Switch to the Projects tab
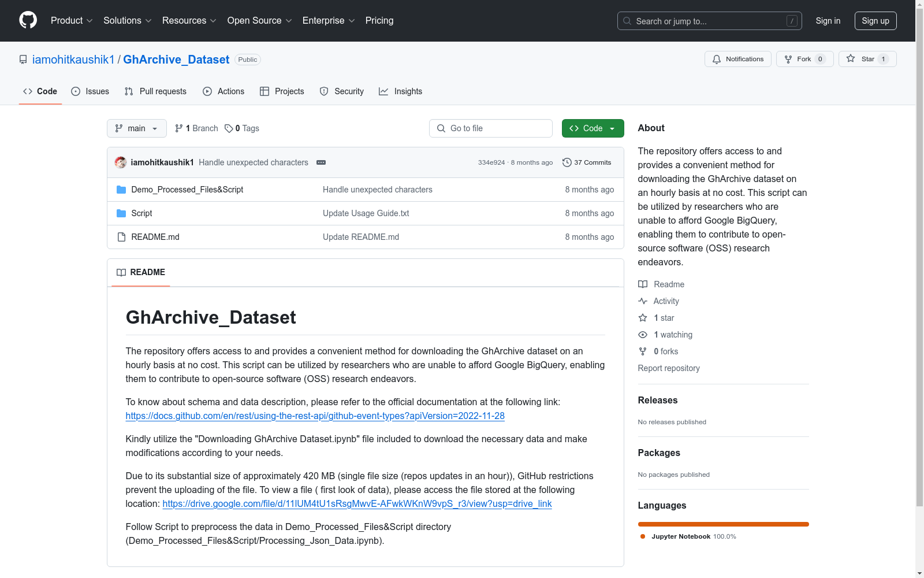This screenshot has height=578, width=924. [282, 91]
